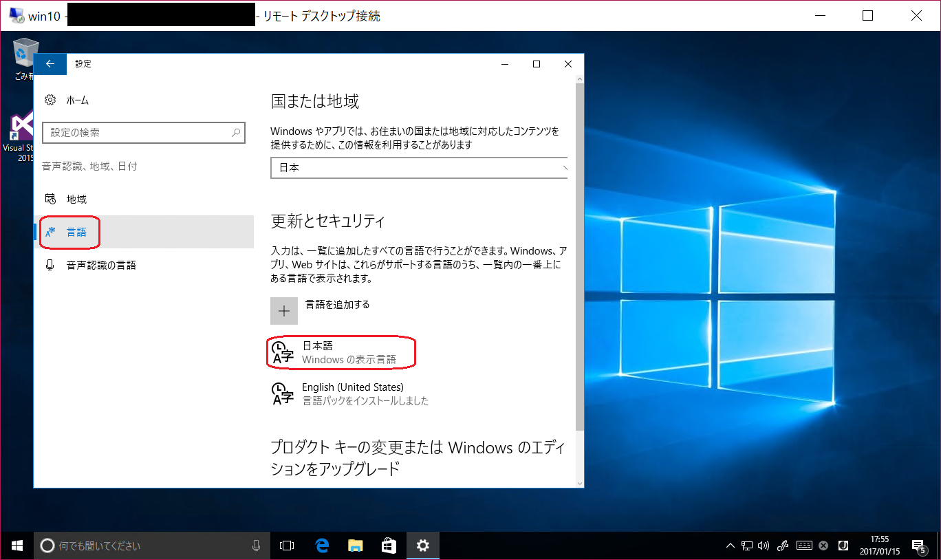This screenshot has width=941, height=560.
Task: Open File Explorer from the taskbar
Action: pyautogui.click(x=355, y=545)
